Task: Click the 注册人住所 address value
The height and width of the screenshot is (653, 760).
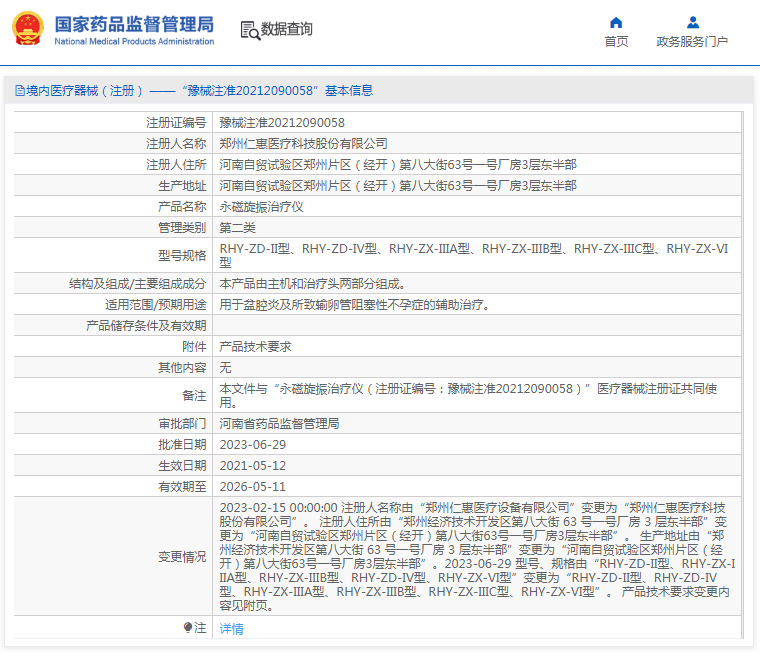Action: click(x=398, y=165)
